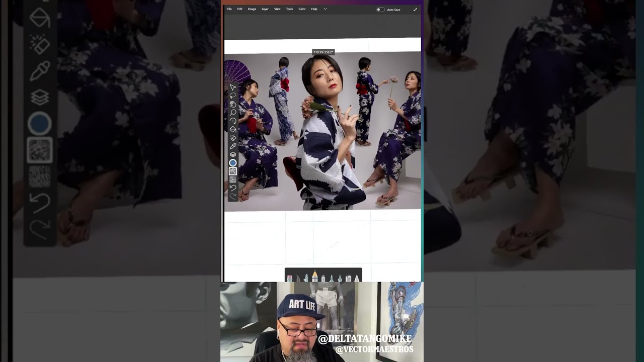Open the Layer menu
This screenshot has width=644, height=362.
[265, 9]
